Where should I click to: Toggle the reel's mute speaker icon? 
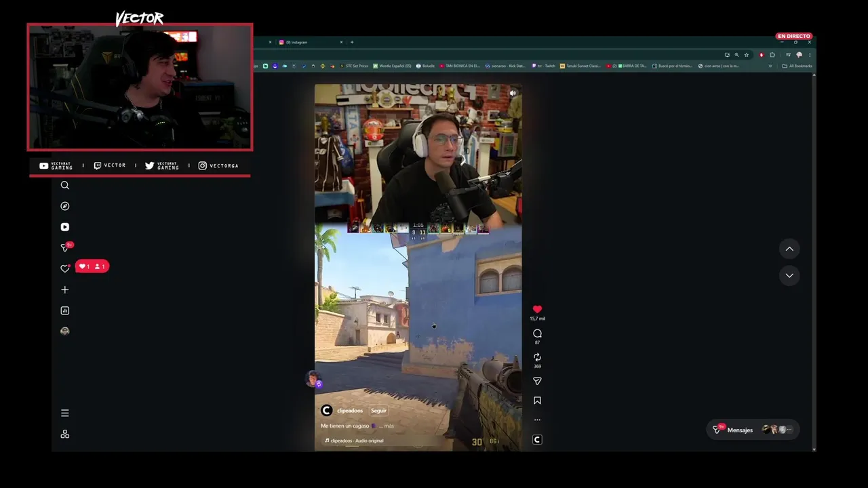coord(513,93)
